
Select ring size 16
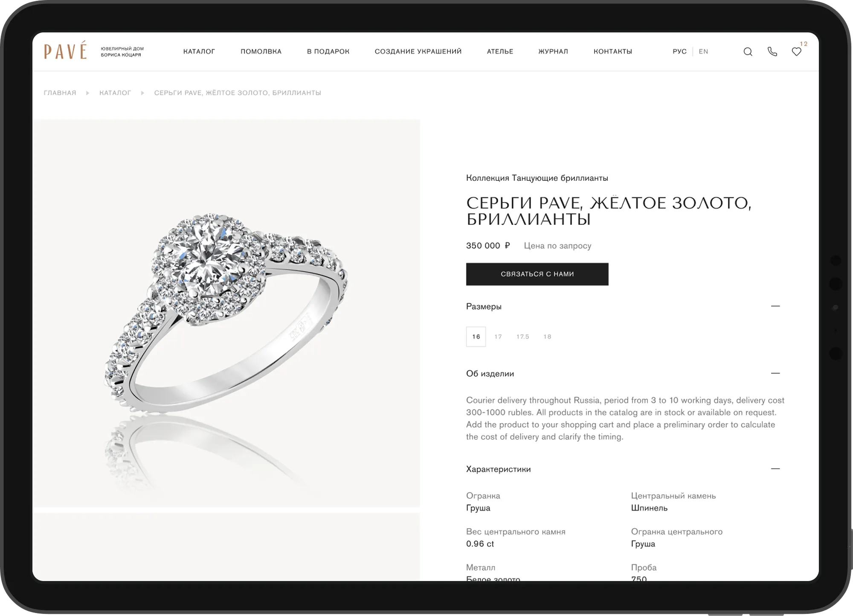click(x=476, y=337)
